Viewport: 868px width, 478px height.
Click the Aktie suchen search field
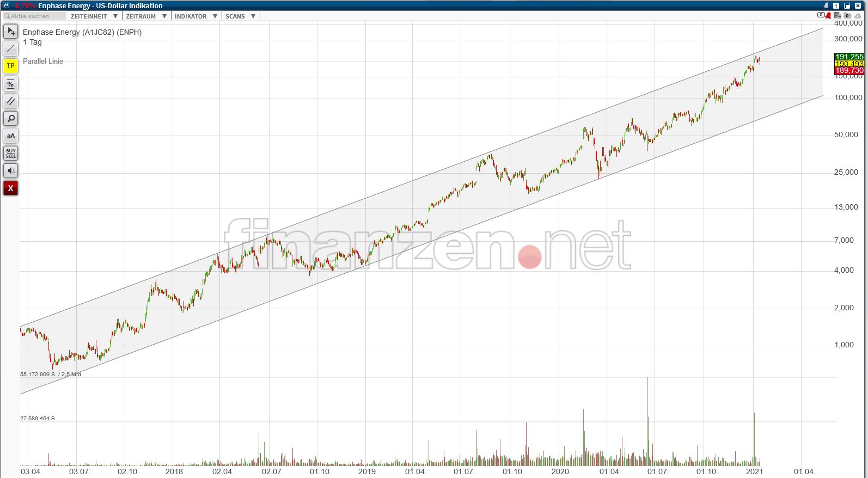pos(34,16)
